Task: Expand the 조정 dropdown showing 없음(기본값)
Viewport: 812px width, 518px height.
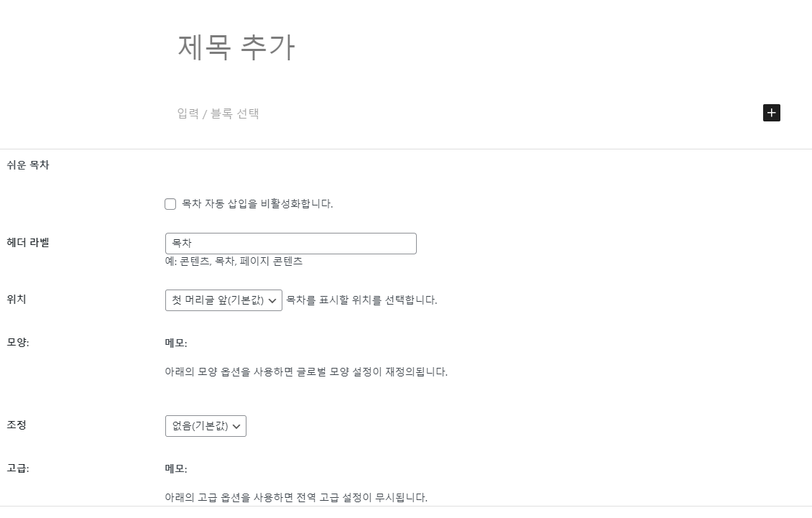Action: 206,425
